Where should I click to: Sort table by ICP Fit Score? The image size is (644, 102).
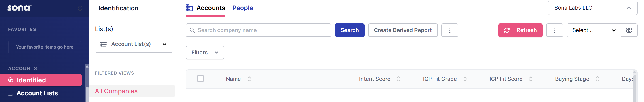pos(531,79)
